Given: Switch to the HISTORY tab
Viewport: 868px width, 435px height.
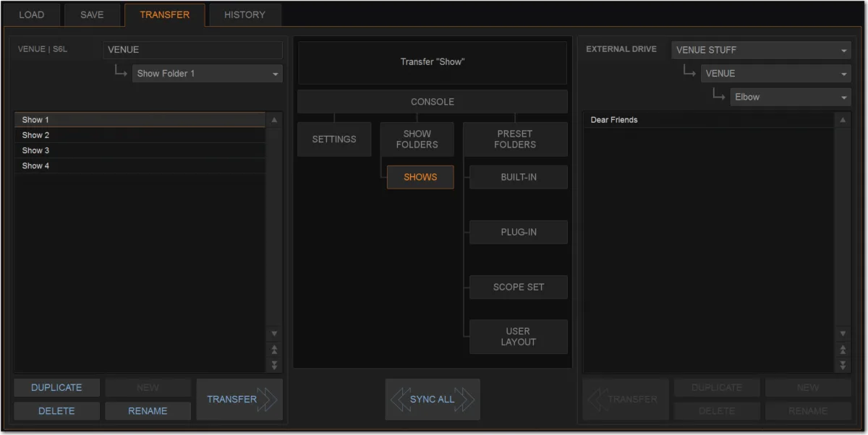Looking at the screenshot, I should click(x=244, y=14).
